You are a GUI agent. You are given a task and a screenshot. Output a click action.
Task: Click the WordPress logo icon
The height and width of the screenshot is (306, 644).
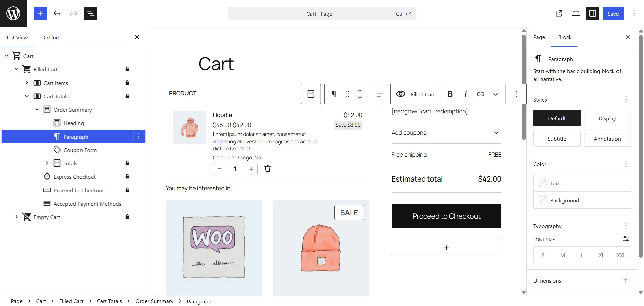[x=13, y=13]
